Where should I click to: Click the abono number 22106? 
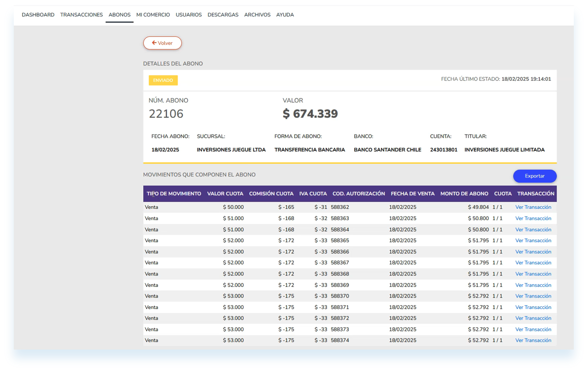pyautogui.click(x=166, y=114)
